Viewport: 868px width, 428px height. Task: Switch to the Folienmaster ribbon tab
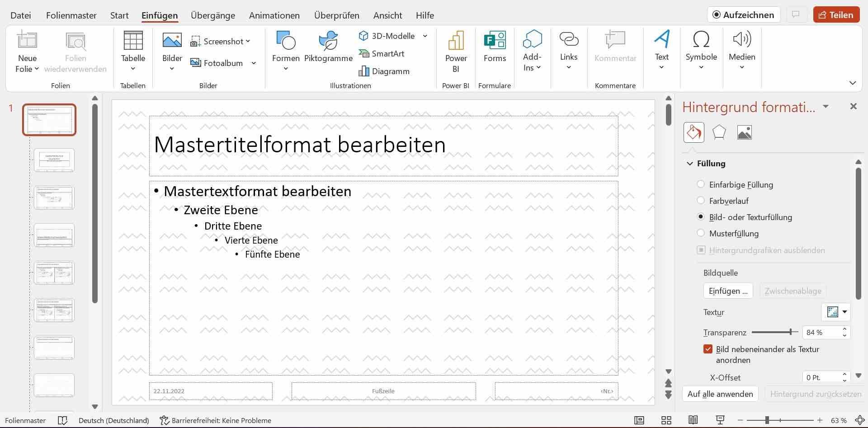(71, 15)
